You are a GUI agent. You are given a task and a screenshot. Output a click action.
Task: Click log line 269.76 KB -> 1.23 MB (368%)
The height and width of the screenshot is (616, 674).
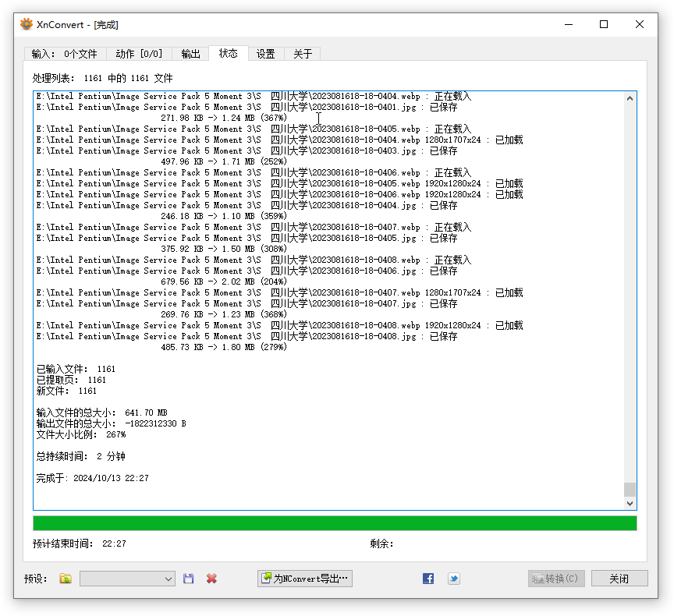(x=224, y=314)
